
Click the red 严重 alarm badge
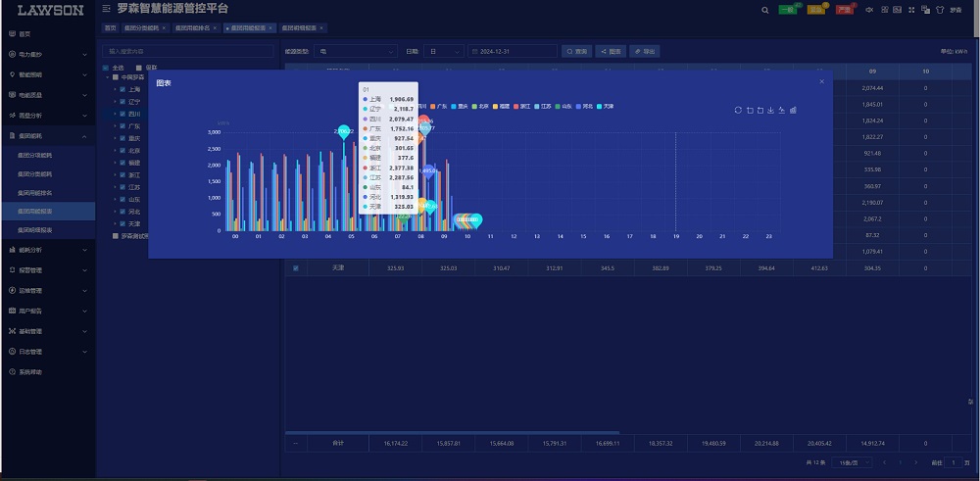(845, 10)
